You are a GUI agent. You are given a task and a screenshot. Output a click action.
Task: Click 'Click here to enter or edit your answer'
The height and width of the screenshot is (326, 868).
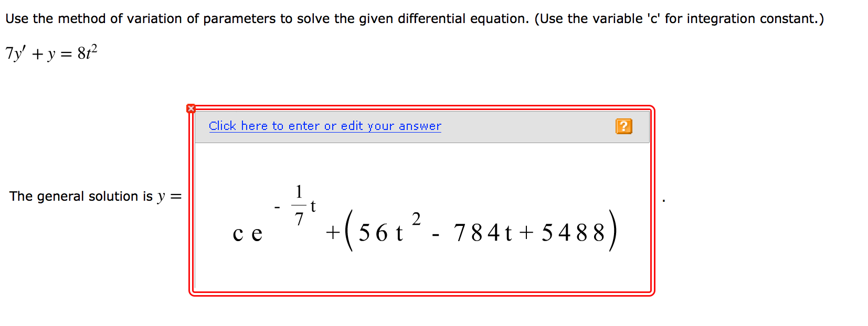[x=324, y=126]
